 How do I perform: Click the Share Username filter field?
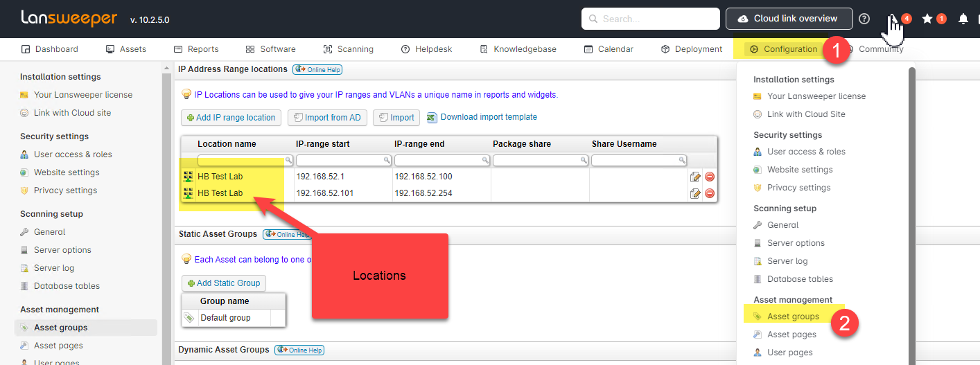tap(639, 160)
